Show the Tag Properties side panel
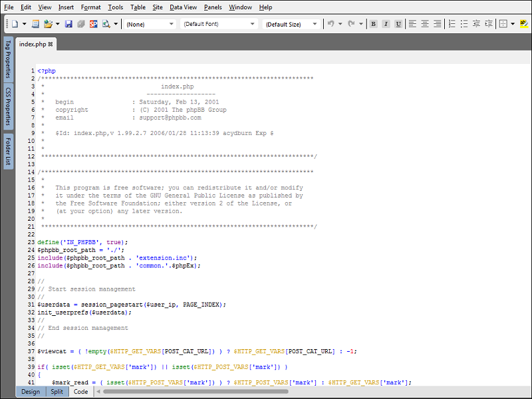Viewport: 532px width, 399px height. (8, 59)
